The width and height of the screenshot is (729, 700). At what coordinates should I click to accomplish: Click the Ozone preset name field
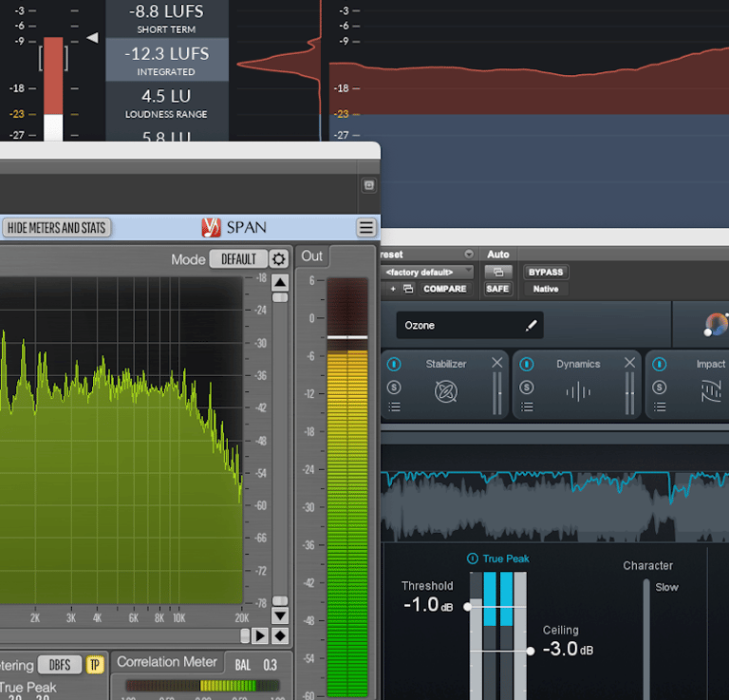470,325
